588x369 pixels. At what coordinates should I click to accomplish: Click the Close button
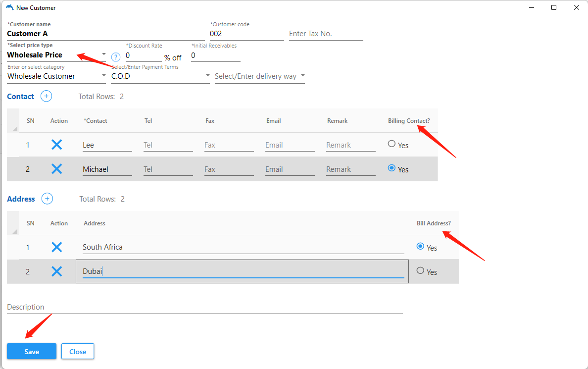(78, 352)
